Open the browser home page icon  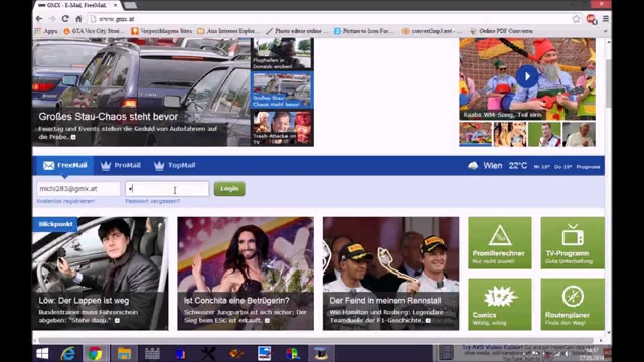point(78,19)
